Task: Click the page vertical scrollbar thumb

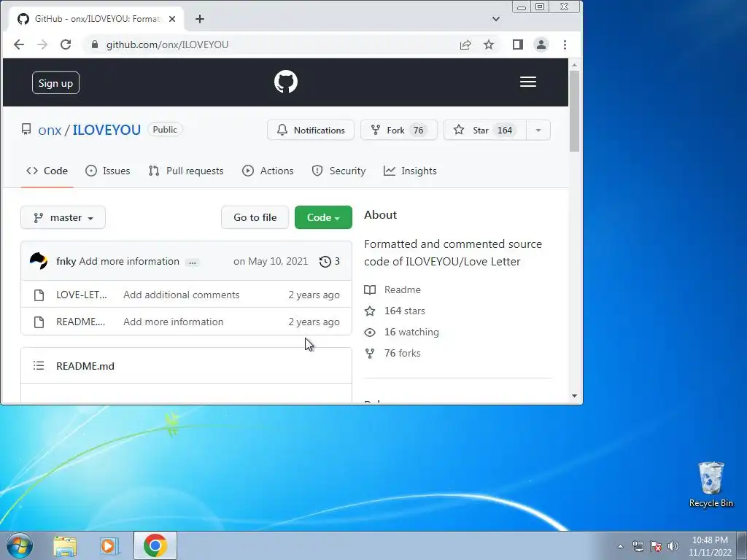Action: (x=574, y=112)
